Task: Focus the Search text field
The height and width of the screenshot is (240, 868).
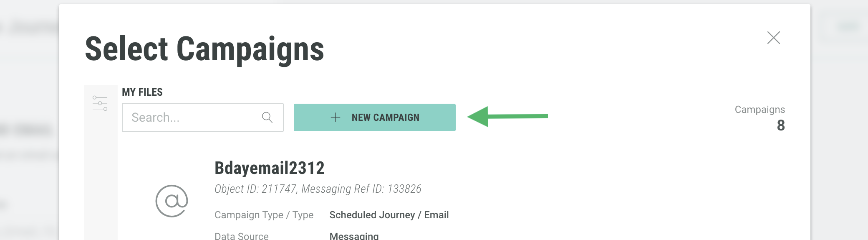Action: point(192,117)
